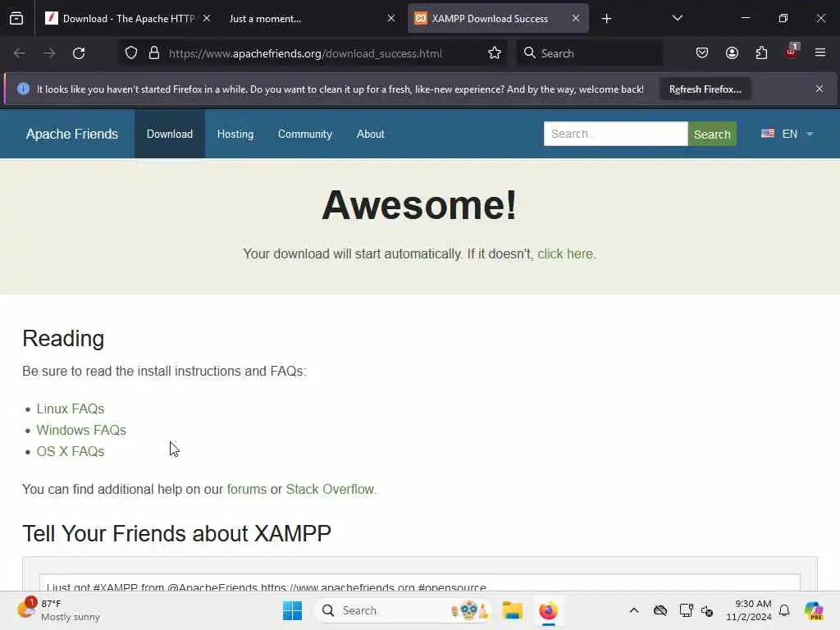This screenshot has height=630, width=840.
Task: Show hidden system tray icons
Action: coord(634,610)
